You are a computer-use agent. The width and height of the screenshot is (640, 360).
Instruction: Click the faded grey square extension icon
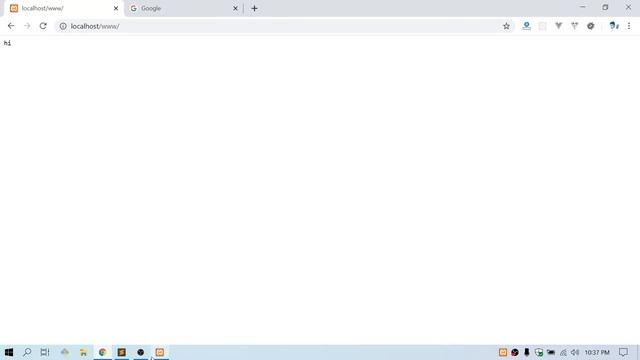tap(542, 26)
